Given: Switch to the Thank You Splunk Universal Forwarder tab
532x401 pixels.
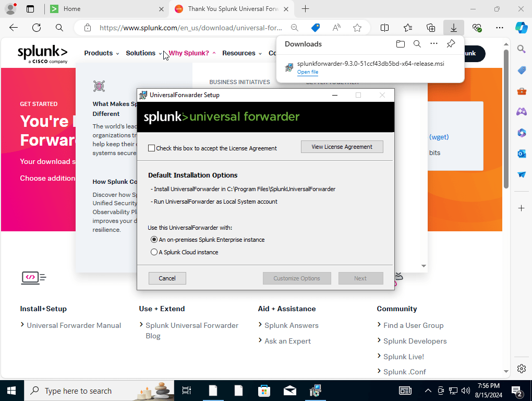Looking at the screenshot, I should [x=232, y=9].
